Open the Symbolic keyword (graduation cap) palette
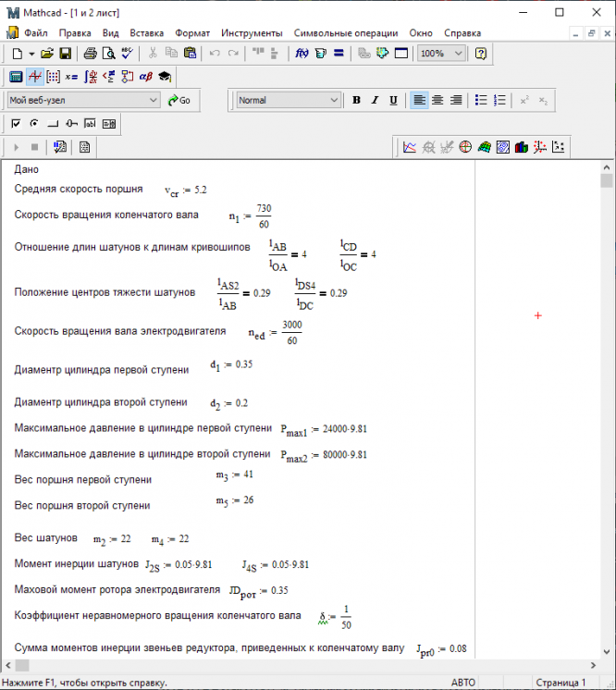The width and height of the screenshot is (616, 690). 165,77
